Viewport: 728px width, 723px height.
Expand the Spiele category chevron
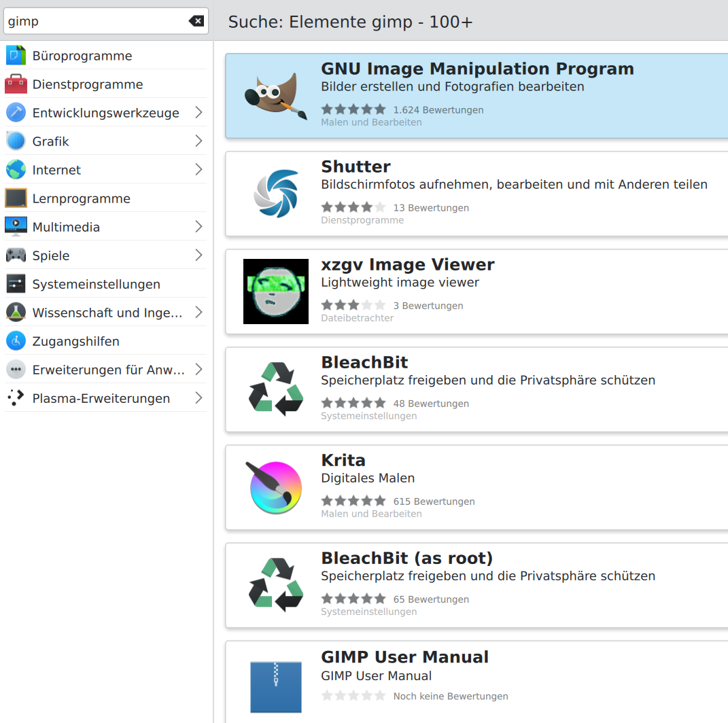pos(198,255)
